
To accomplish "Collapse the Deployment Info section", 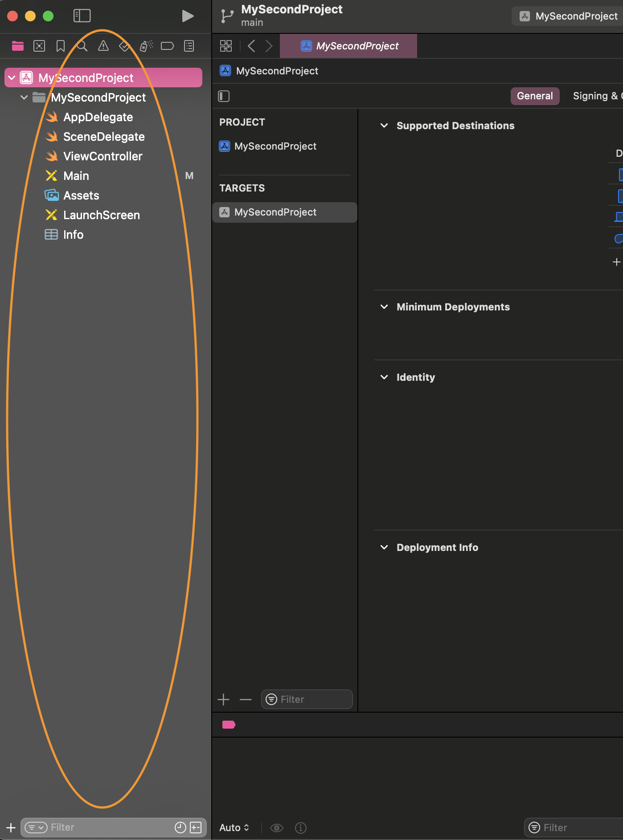I will click(x=384, y=547).
